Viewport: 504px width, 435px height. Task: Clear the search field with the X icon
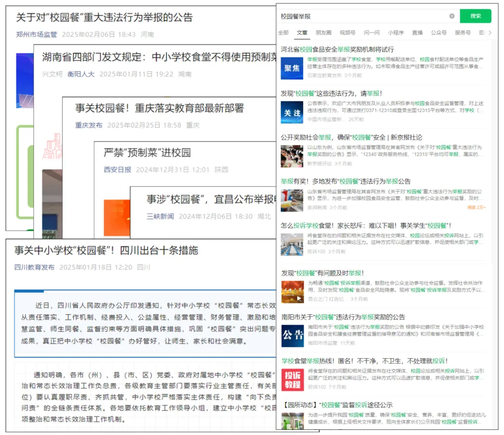click(452, 16)
